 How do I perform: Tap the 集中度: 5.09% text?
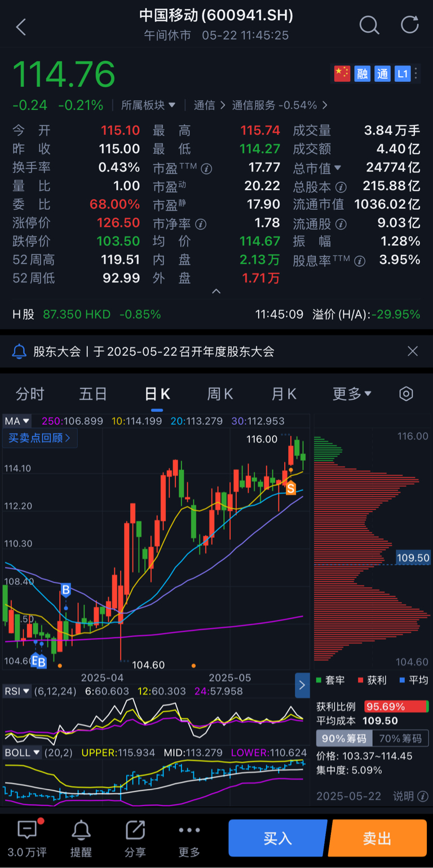point(350,770)
